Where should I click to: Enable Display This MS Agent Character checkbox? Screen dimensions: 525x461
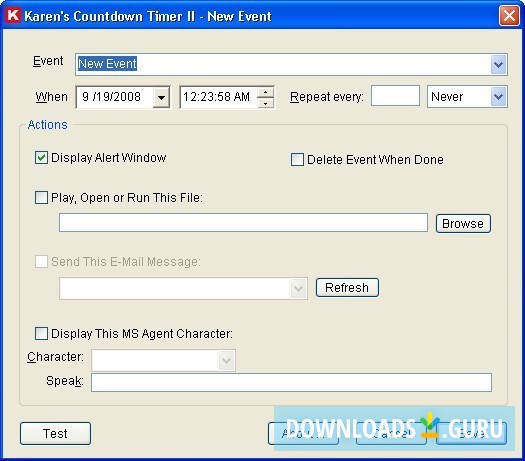pyautogui.click(x=41, y=333)
